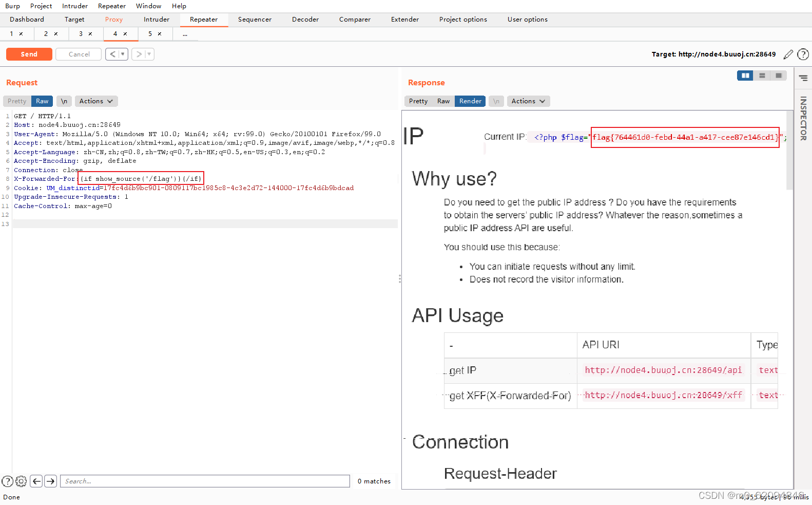The image size is (812, 505).
Task: Open back history dropdown arrow
Action: pyautogui.click(x=123, y=54)
